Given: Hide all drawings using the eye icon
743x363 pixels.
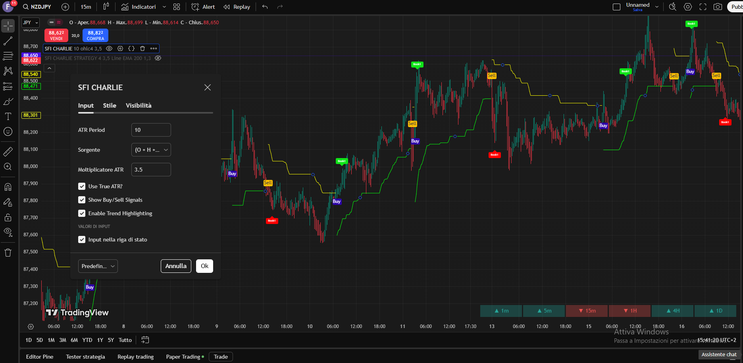Looking at the screenshot, I should [8, 232].
